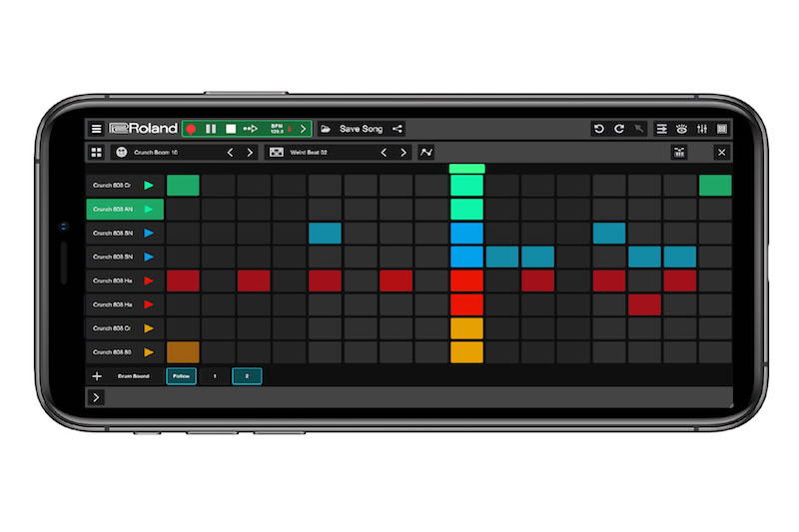Click the share icon next to Save Song
The height and width of the screenshot is (532, 799).
pos(398,129)
